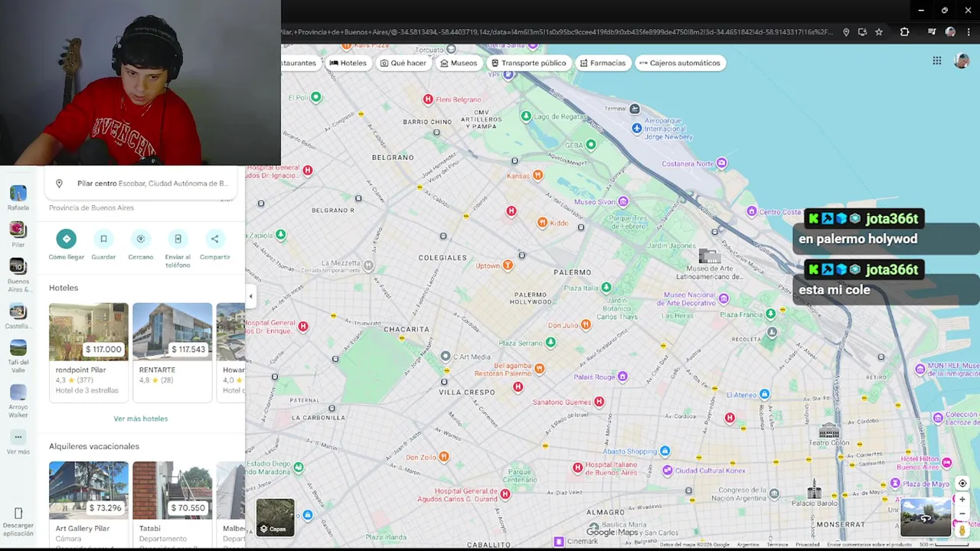Open recent place Tafí del Valle
The height and width of the screenshot is (551, 980).
click(18, 357)
